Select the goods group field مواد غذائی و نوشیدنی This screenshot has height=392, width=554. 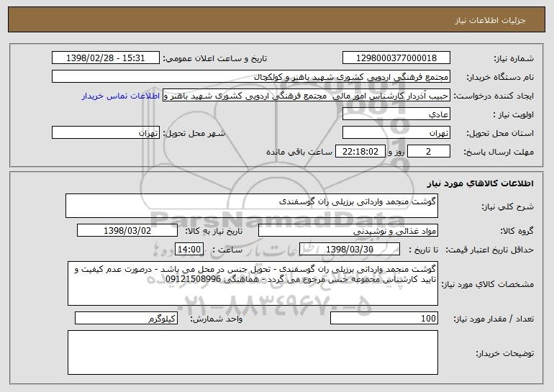[348, 231]
